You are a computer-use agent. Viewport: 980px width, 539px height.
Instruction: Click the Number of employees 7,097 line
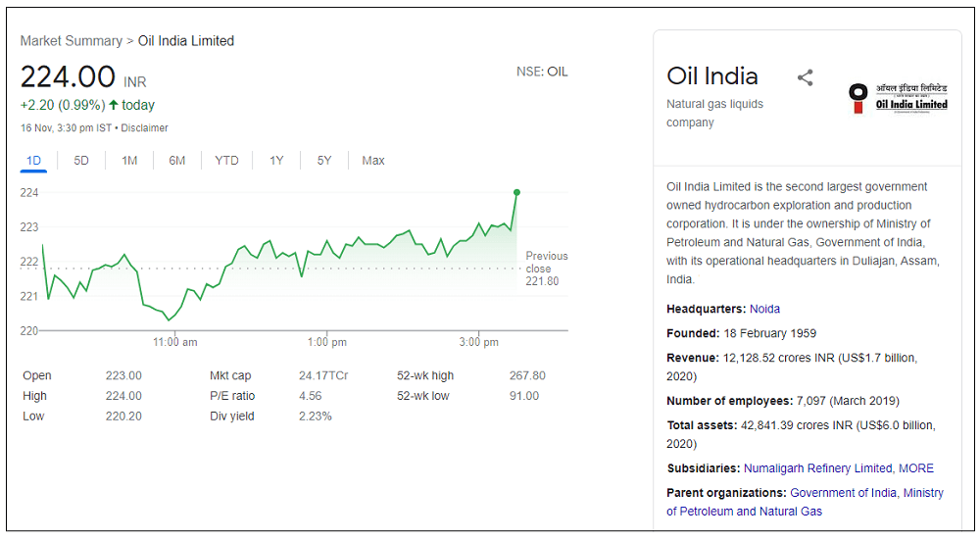782,401
